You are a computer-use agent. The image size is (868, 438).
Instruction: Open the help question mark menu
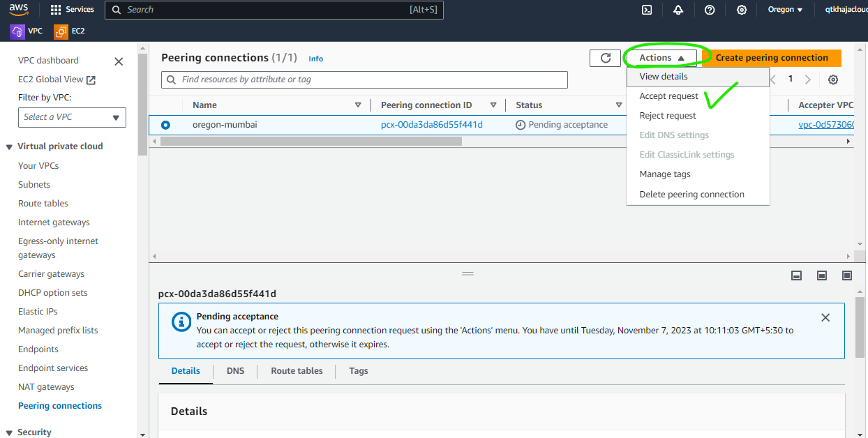[x=710, y=10]
